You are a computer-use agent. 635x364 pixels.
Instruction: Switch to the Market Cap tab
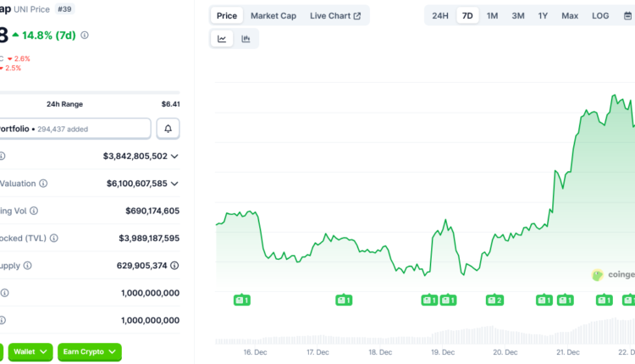tap(273, 15)
